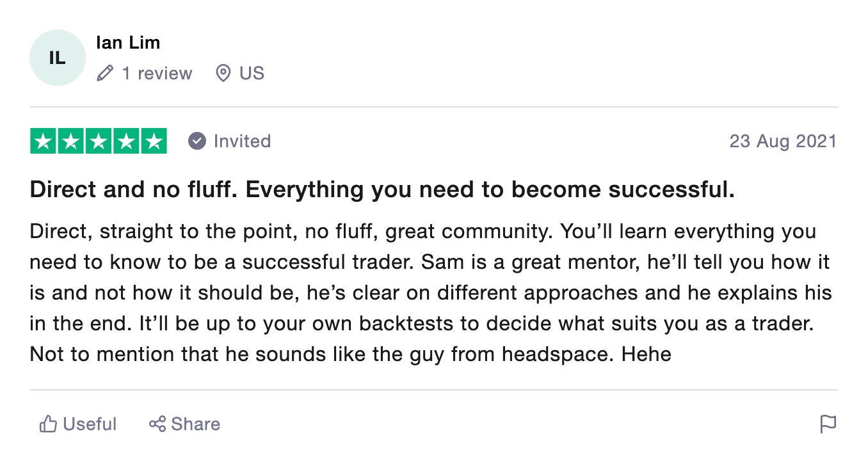Flag this review with the flag icon
The width and height of the screenshot is (868, 466).
(x=828, y=424)
